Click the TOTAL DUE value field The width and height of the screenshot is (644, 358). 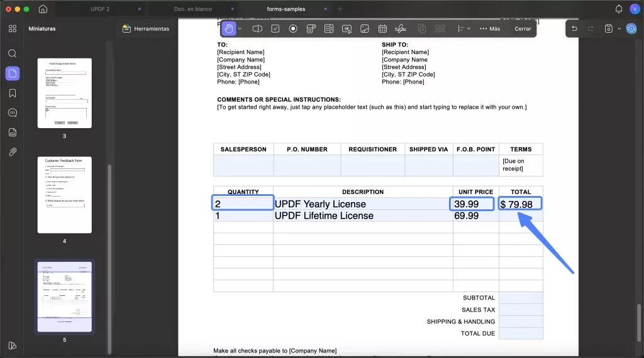pos(521,334)
